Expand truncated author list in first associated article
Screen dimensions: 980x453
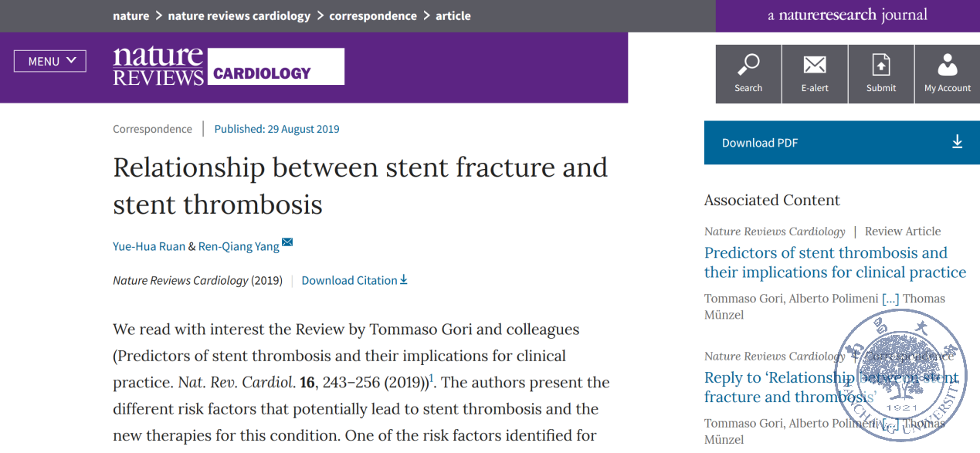click(x=890, y=299)
